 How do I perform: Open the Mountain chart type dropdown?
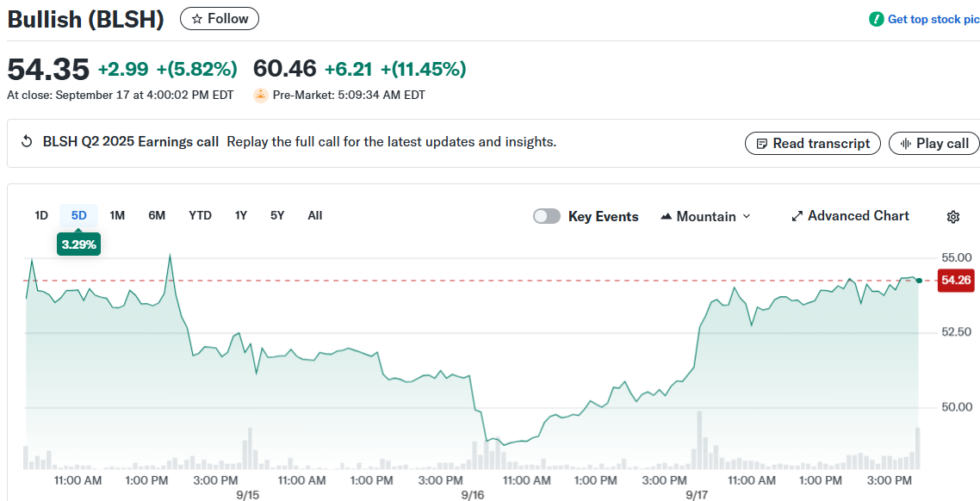coord(705,217)
